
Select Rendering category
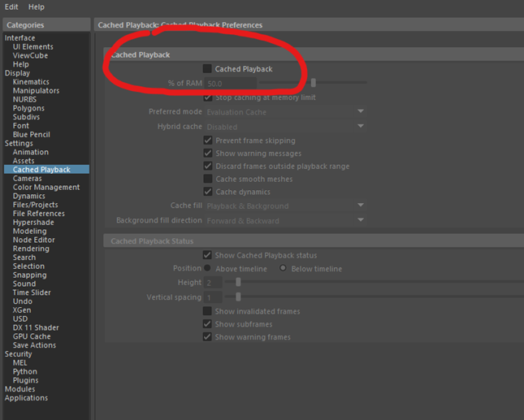click(x=31, y=249)
